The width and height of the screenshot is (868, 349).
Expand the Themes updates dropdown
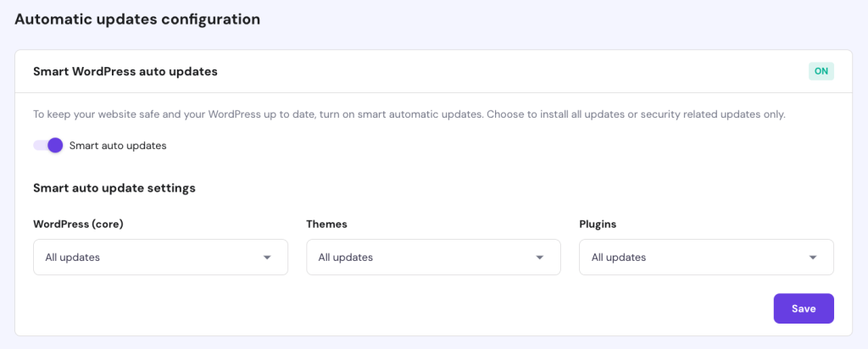[433, 258]
